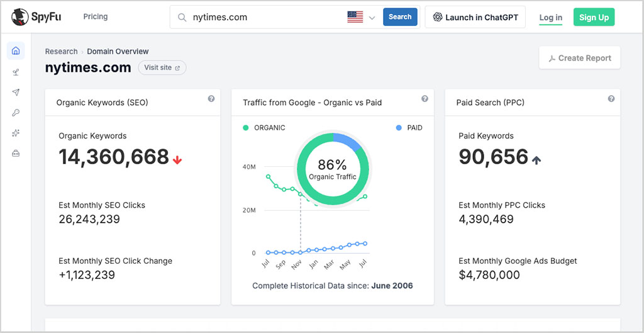The width and height of the screenshot is (644, 333).
Task: Click the Create Report button
Action: point(579,58)
